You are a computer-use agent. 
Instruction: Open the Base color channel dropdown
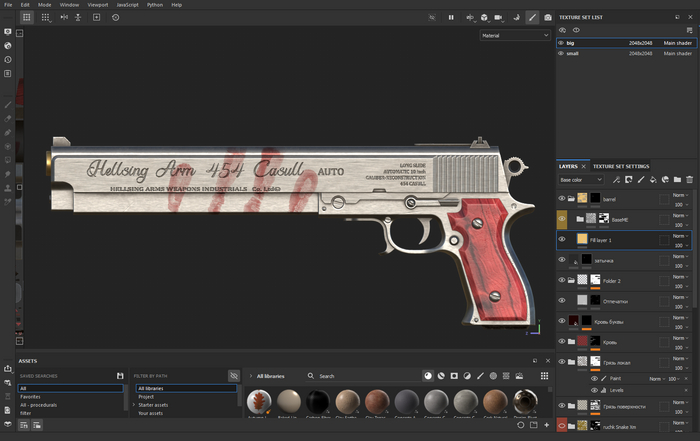[x=577, y=180]
